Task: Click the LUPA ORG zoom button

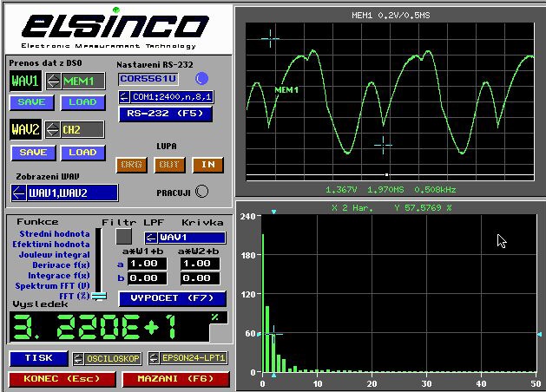Action: [x=131, y=165]
